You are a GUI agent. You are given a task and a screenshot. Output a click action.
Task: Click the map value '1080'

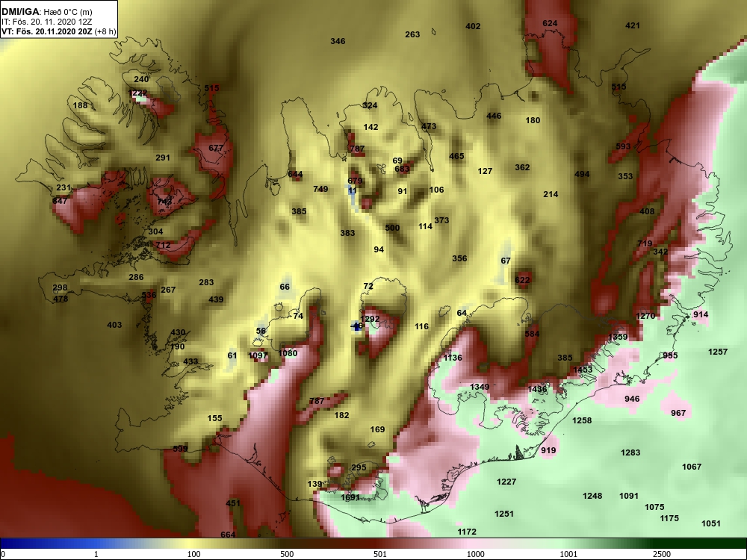(288, 353)
